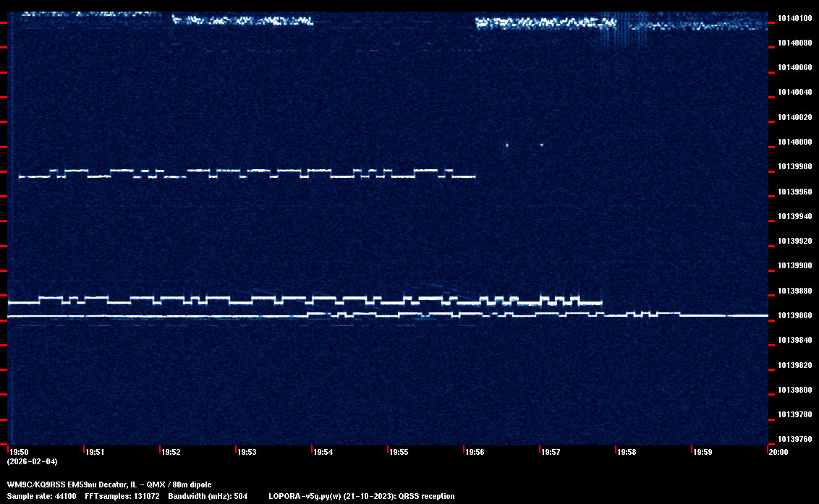Image resolution: width=819 pixels, height=504 pixels.
Task: Click the WM9C/KQ9RSS station description text
Action: pyautogui.click(x=109, y=484)
